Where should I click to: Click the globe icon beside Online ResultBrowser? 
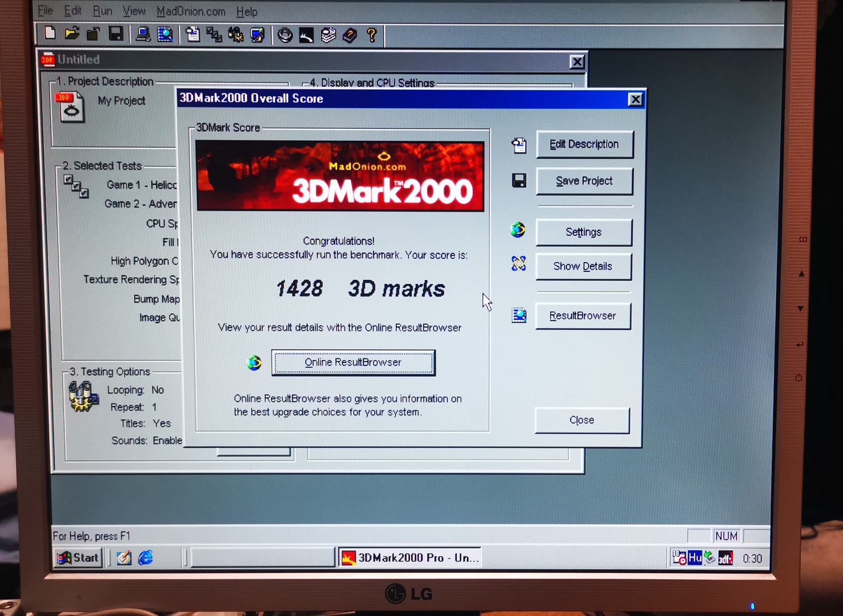click(x=254, y=363)
